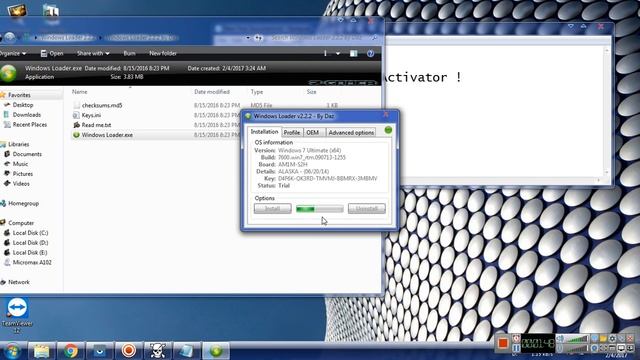The image size is (640, 360).
Task: Click the blue pause recording button
Action: [516, 348]
